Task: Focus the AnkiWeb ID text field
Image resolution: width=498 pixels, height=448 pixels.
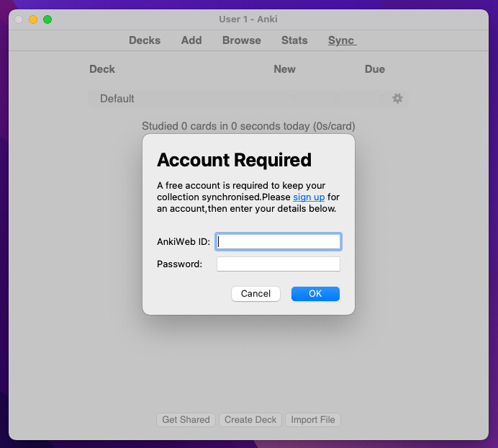Action: (278, 242)
